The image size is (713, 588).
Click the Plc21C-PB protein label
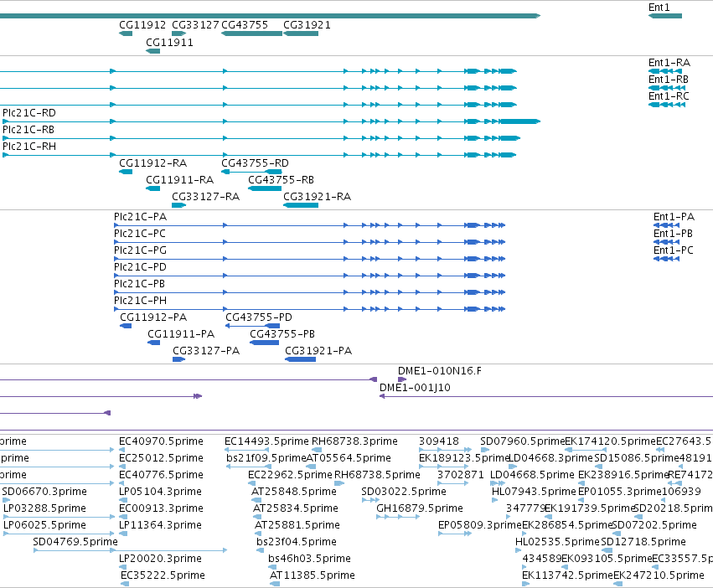click(x=140, y=284)
